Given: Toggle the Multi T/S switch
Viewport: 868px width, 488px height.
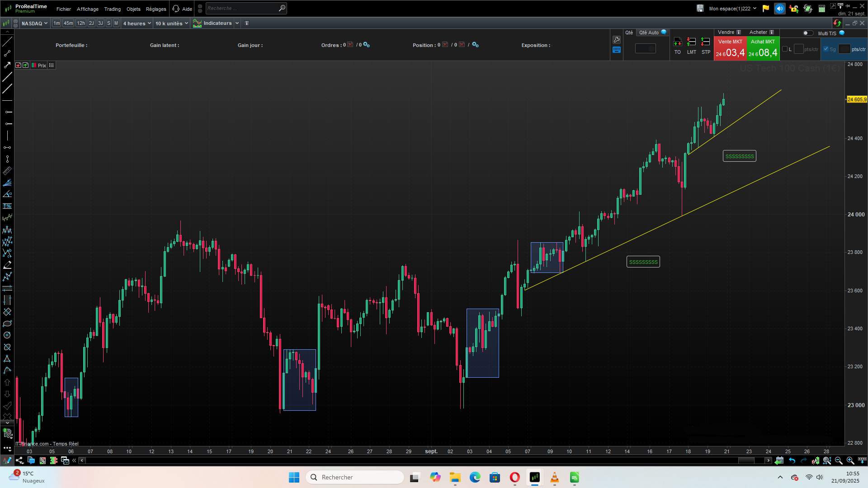Looking at the screenshot, I should tap(807, 33).
